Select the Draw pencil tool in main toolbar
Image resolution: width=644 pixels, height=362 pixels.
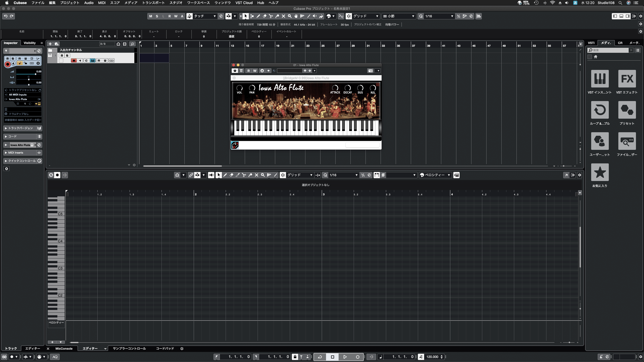tap(258, 16)
